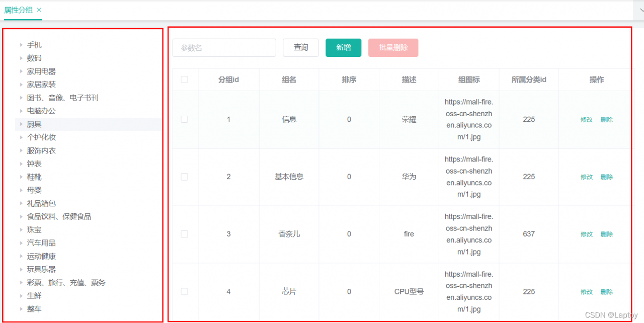The height and width of the screenshot is (323, 644).
Task: Toggle the select-all checkbox in table header
Action: point(185,79)
